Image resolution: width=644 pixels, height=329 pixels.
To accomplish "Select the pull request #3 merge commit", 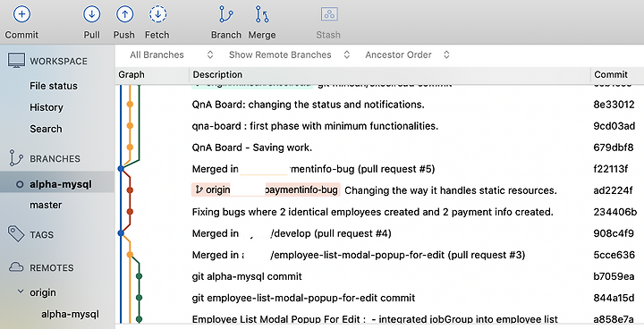I will click(359, 255).
